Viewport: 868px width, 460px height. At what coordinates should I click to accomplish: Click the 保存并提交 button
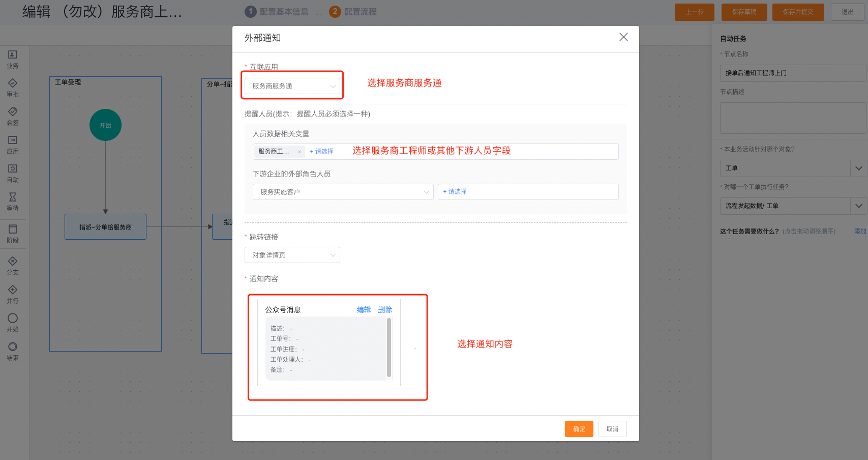tap(798, 12)
